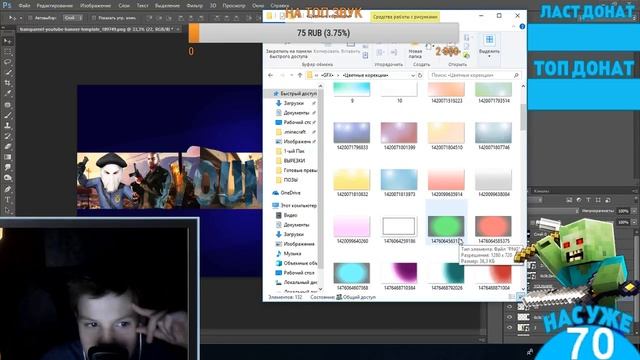Select the Crop tool

[7, 83]
